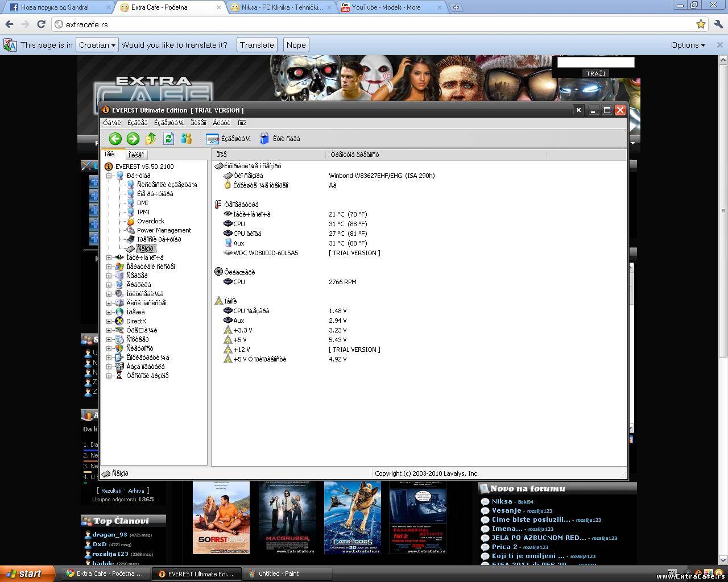The height and width of the screenshot is (582, 728).
Task: Switch to the second tab of the EVEREST left panel
Action: [136, 155]
